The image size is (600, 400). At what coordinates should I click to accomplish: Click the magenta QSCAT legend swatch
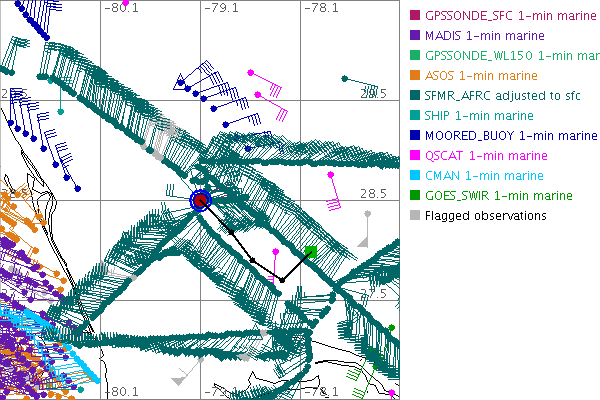[414, 155]
